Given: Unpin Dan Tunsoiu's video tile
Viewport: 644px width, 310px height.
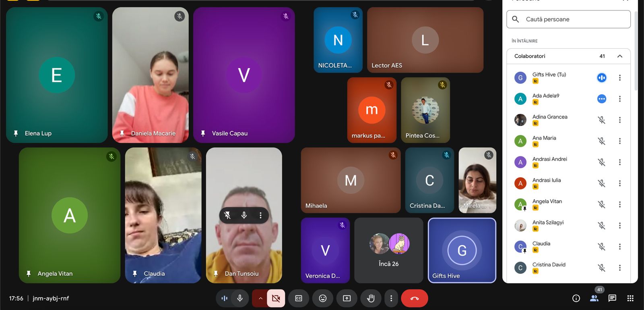Looking at the screenshot, I should coord(227,215).
